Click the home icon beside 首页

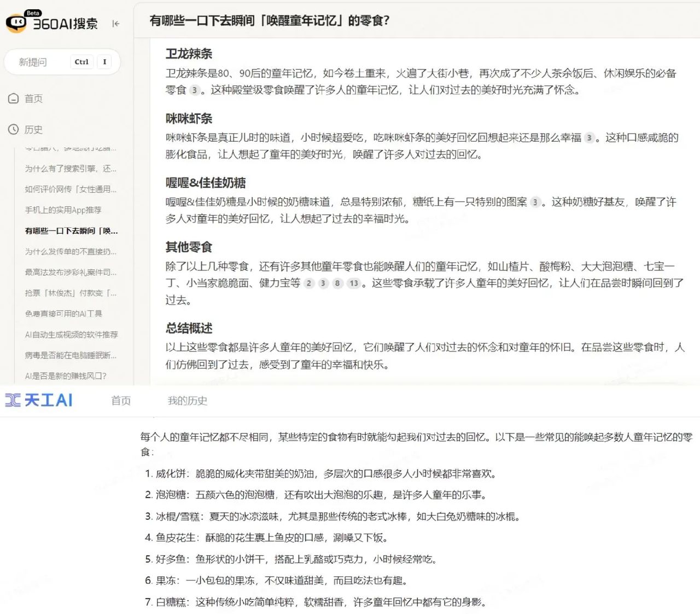tap(13, 99)
